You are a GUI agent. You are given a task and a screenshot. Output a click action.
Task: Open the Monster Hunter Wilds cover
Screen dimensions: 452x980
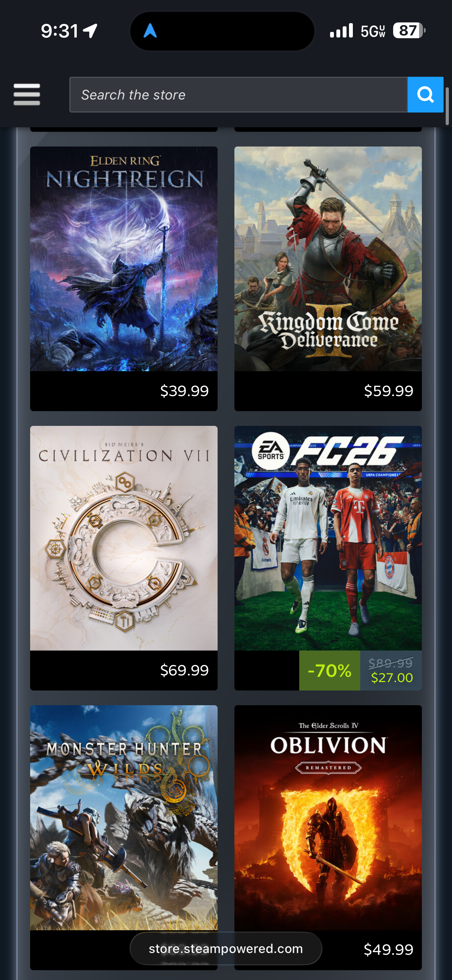click(124, 818)
